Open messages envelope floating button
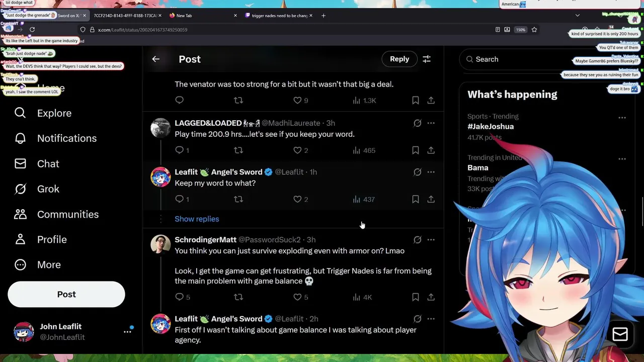This screenshot has width=644, height=362. 620,334
